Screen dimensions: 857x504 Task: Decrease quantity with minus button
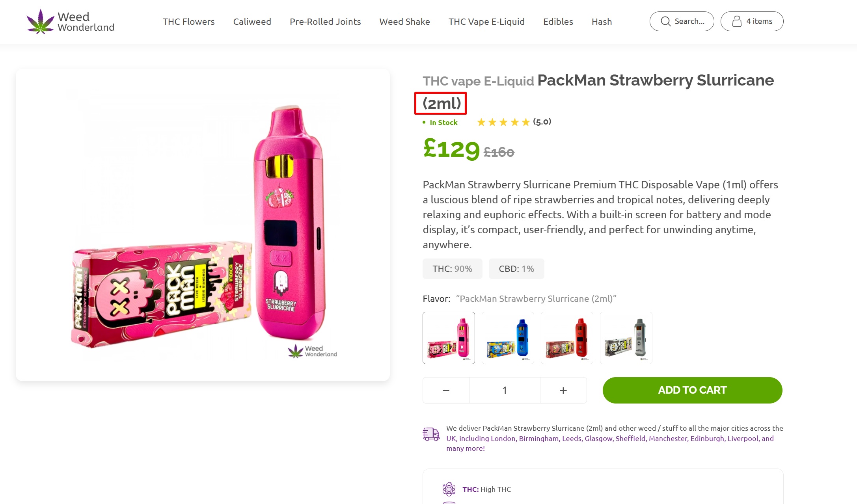[x=446, y=391]
